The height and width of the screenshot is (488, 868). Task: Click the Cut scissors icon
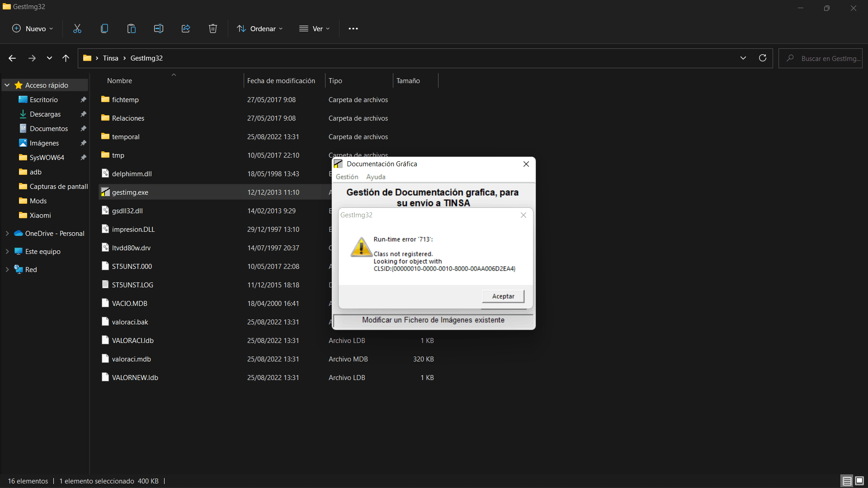[77, 28]
